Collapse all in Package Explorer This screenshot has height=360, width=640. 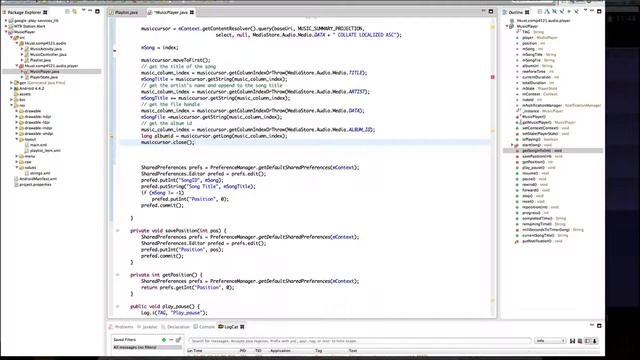[x=67, y=12]
